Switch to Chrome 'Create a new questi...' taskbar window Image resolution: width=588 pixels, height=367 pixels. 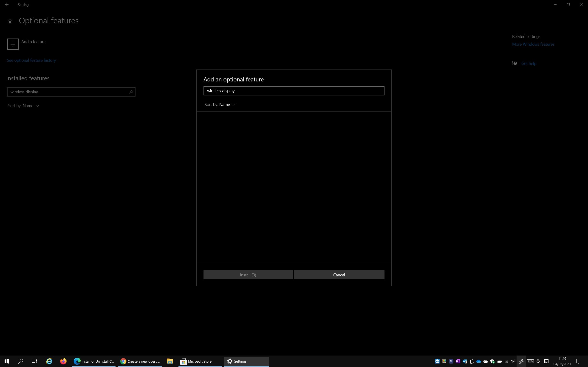coord(140,361)
